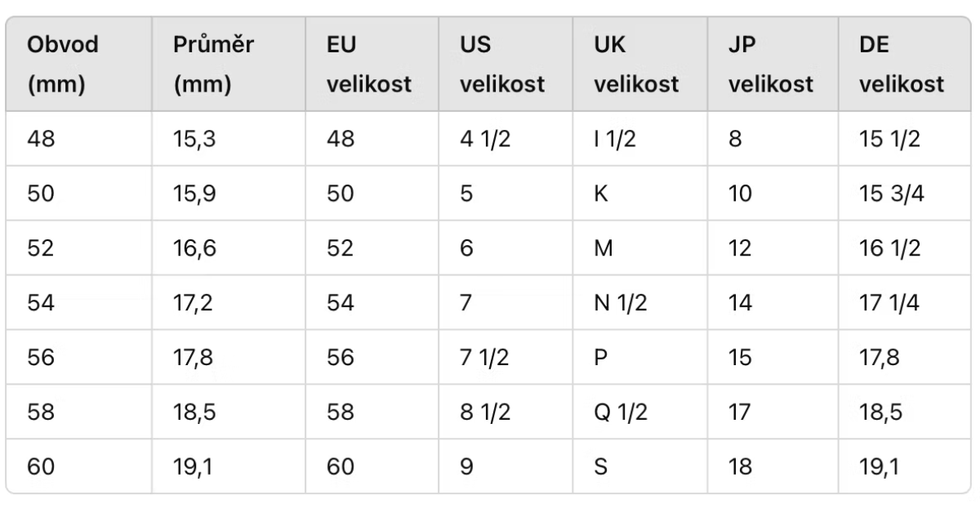Click the UK size cell "I 1/2"
This screenshot has height=513, width=980.
click(616, 139)
